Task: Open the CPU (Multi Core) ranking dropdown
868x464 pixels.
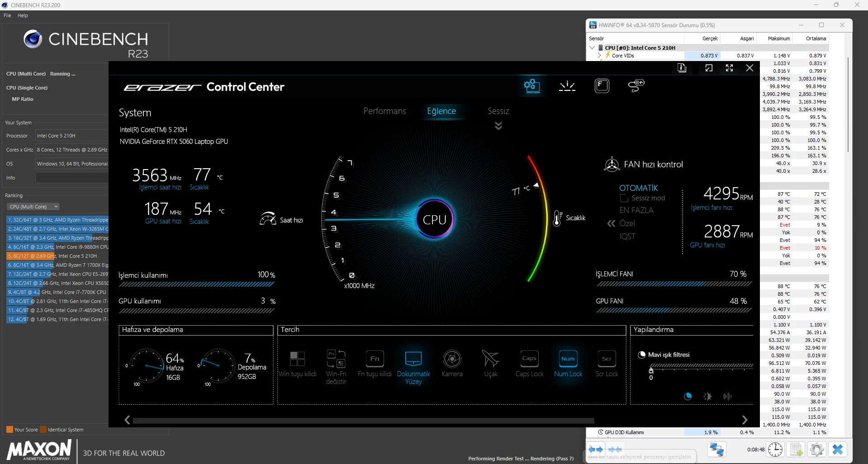Action: point(33,207)
